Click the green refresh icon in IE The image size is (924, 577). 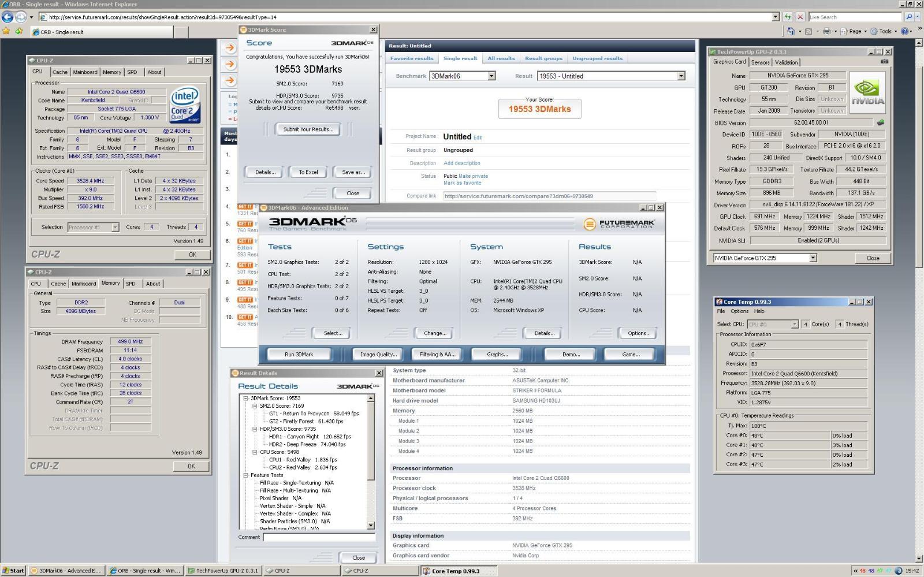tap(788, 17)
